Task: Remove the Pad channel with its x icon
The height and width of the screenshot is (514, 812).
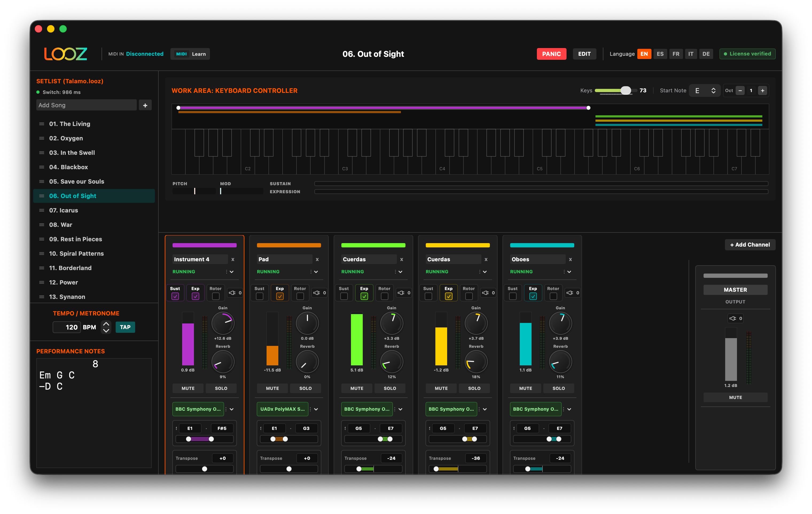Action: (317, 259)
